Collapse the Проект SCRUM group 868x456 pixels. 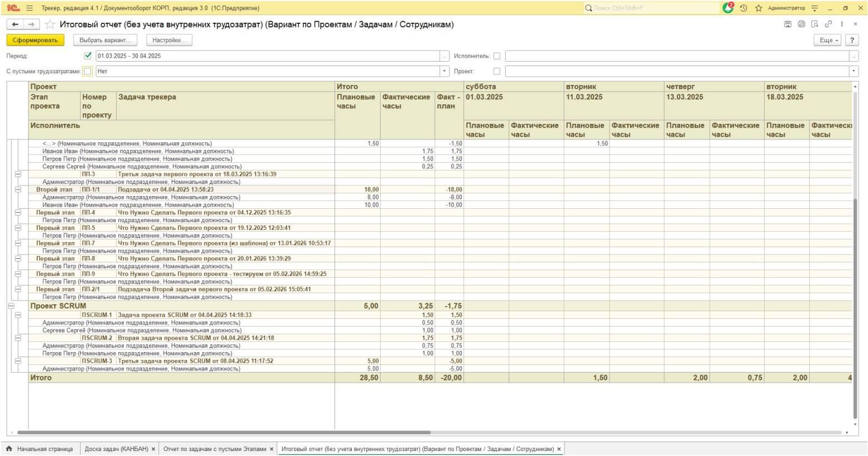click(11, 306)
